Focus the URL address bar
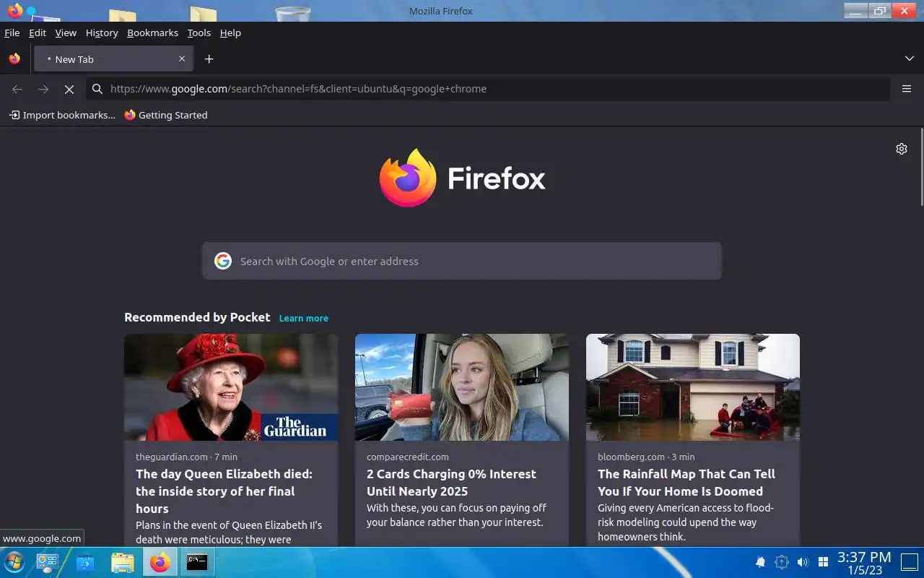Viewport: 924px width, 578px height. [487, 89]
